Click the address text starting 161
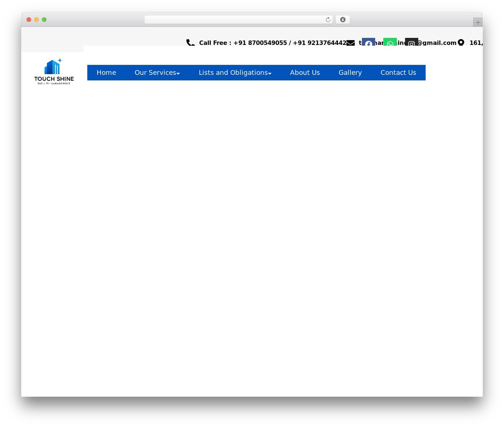 [476, 43]
